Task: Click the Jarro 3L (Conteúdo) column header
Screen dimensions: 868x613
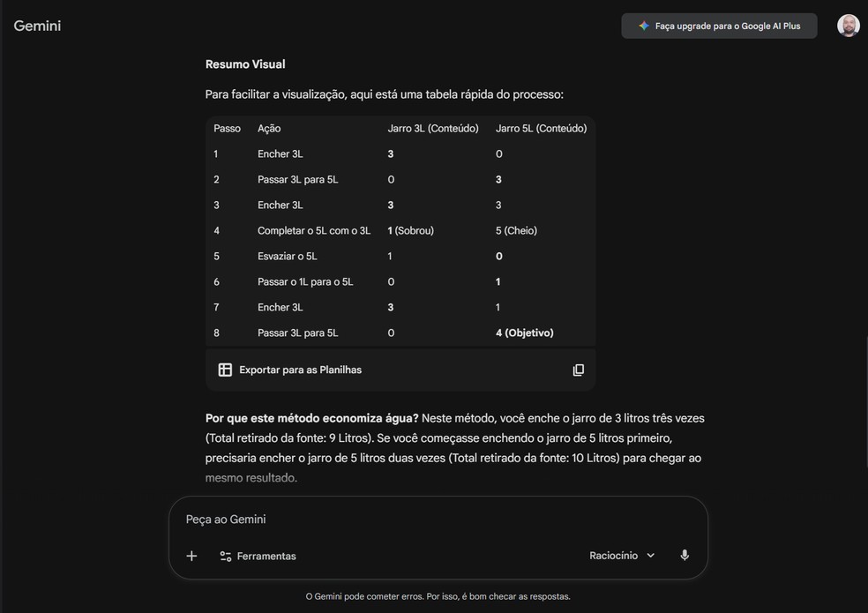Action: click(433, 129)
